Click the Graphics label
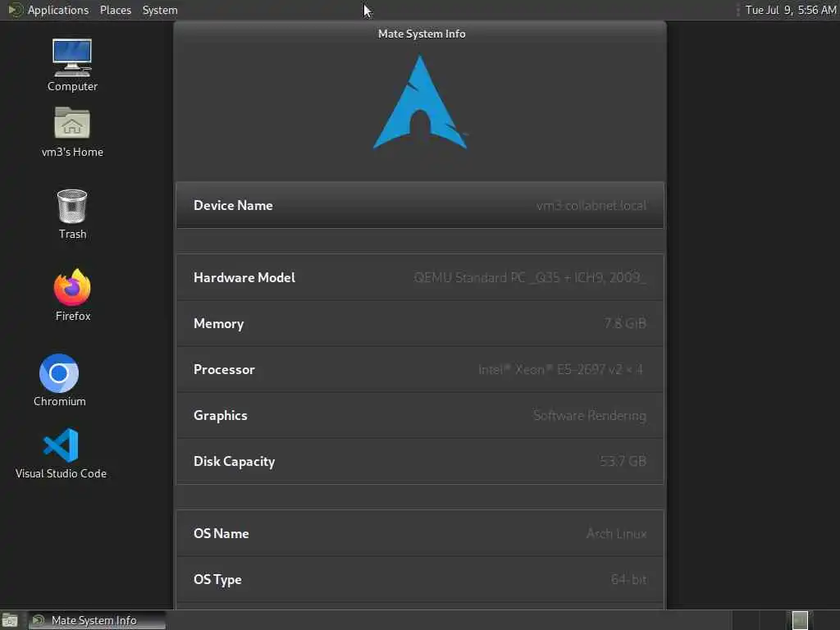 coord(220,416)
